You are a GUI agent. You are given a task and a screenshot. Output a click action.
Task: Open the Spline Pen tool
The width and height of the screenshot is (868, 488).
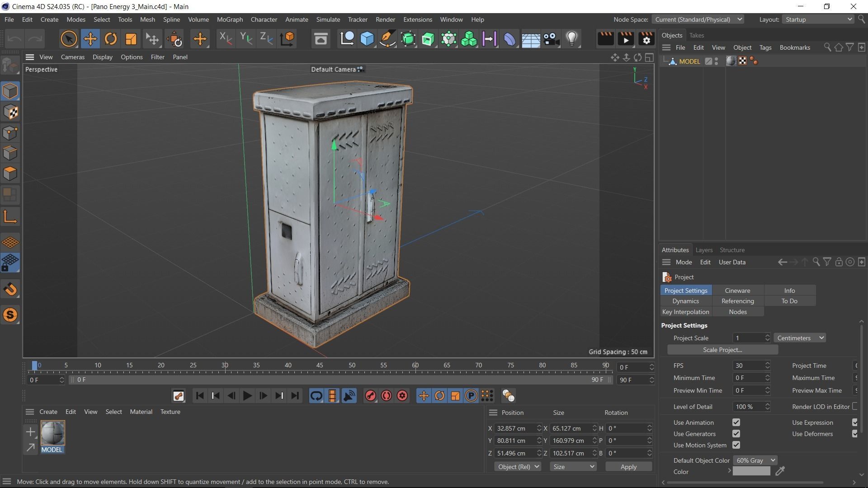pos(387,39)
